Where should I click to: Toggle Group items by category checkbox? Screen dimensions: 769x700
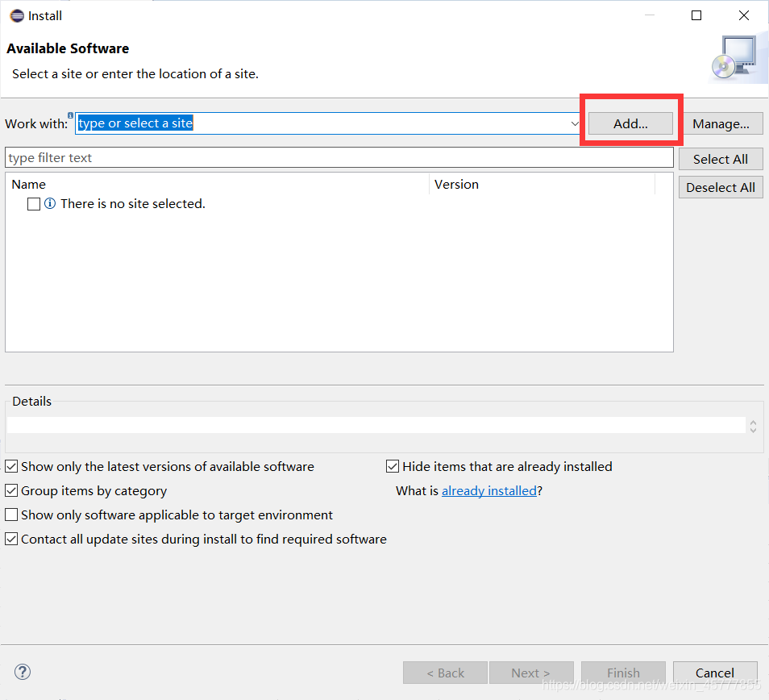tap(11, 490)
